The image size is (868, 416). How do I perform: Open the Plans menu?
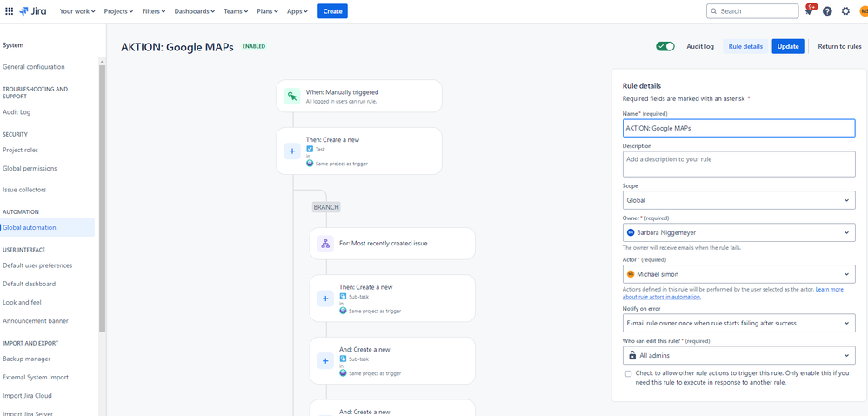click(269, 11)
